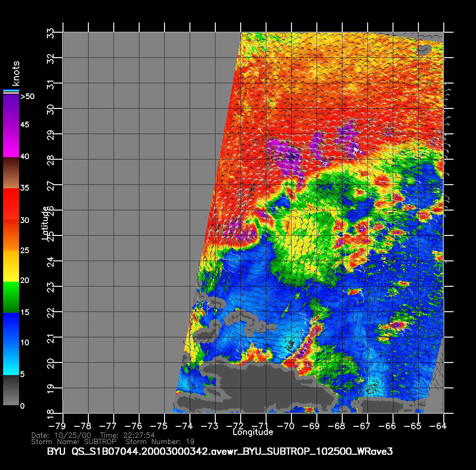Screen dimensions: 476x470
Task: Click the '35' legend label
Action: click(x=25, y=188)
